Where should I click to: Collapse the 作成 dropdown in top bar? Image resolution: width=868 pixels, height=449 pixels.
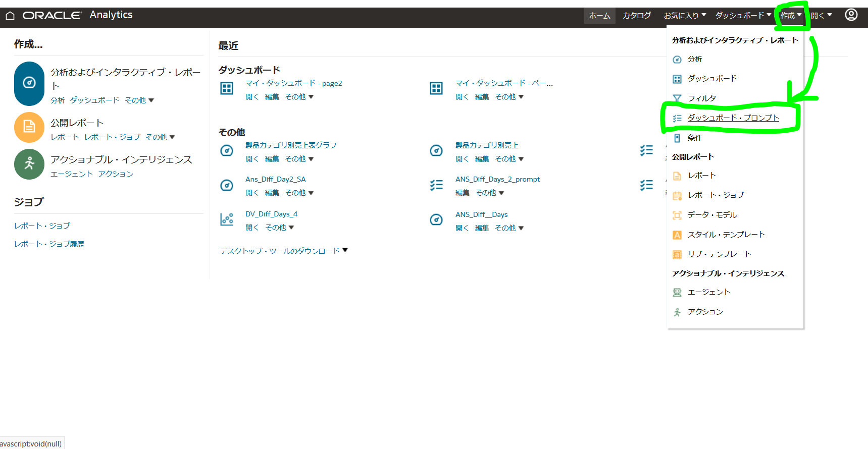(791, 16)
